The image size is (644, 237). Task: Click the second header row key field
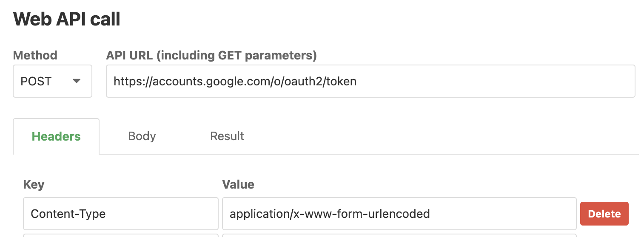point(120,235)
